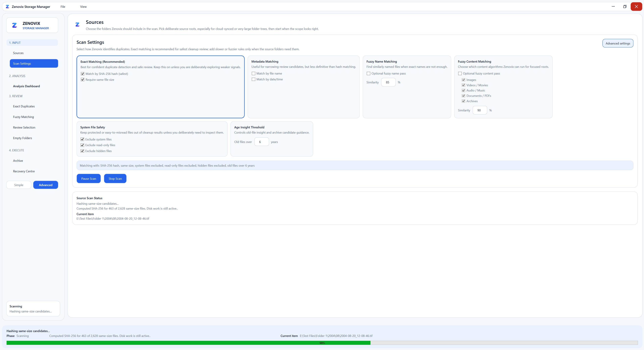Screen dimensions: 644x350
Task: Open Recovery Centre page
Action: (x=34, y=171)
